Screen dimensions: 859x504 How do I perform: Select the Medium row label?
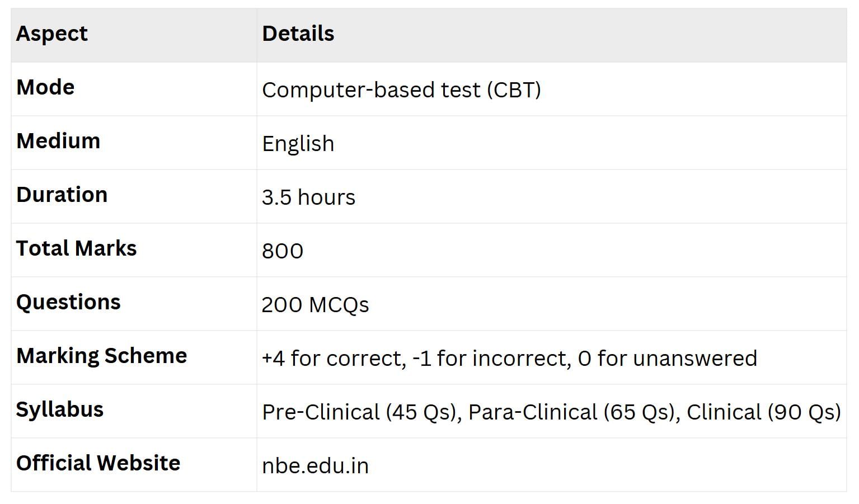58,142
